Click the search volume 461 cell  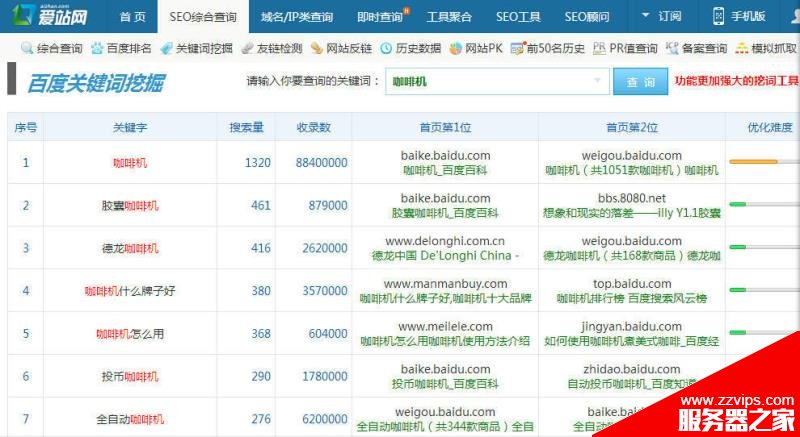pos(261,206)
